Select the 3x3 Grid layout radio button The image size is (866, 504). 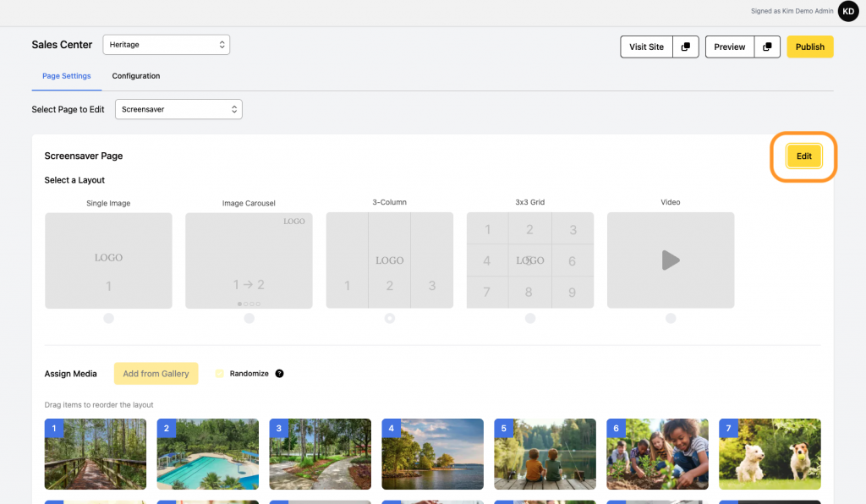pyautogui.click(x=530, y=318)
